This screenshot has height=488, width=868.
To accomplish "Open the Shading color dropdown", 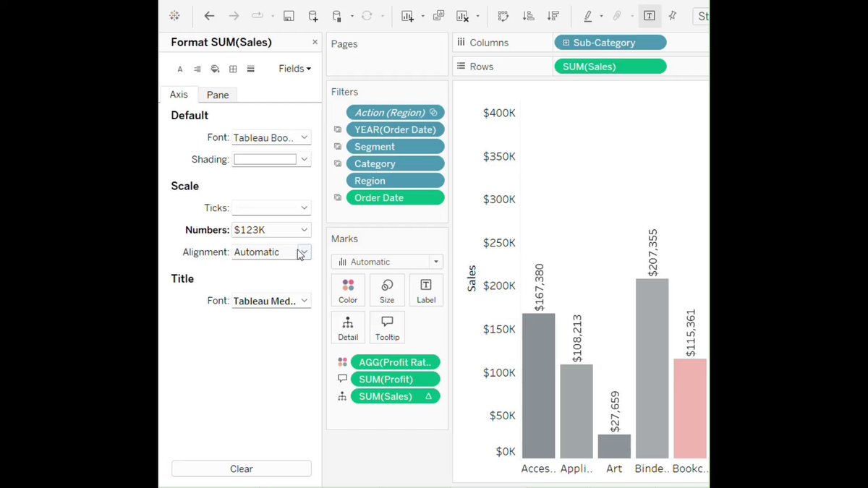I will [x=271, y=159].
